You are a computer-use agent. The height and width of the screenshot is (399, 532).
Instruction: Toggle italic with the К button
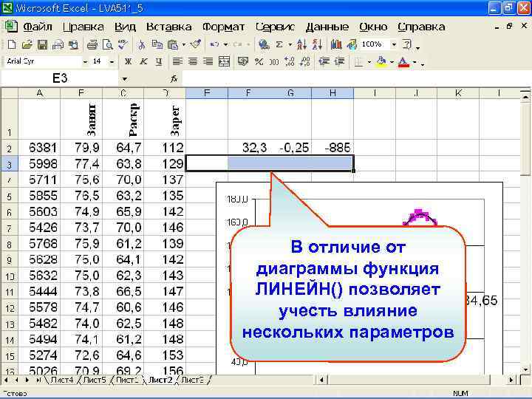tap(143, 61)
